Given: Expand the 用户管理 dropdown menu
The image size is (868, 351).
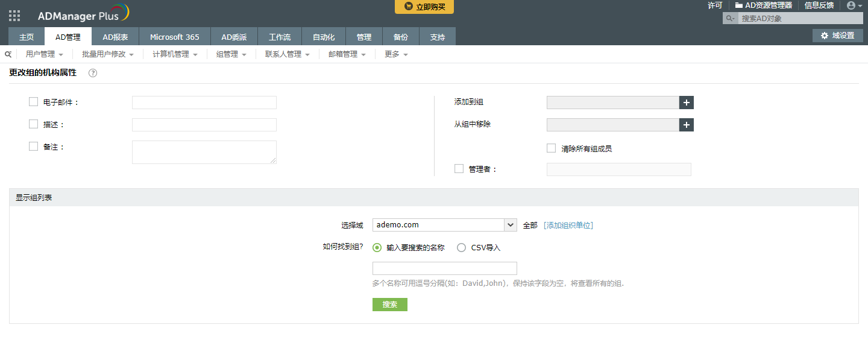Looking at the screenshot, I should pos(44,54).
